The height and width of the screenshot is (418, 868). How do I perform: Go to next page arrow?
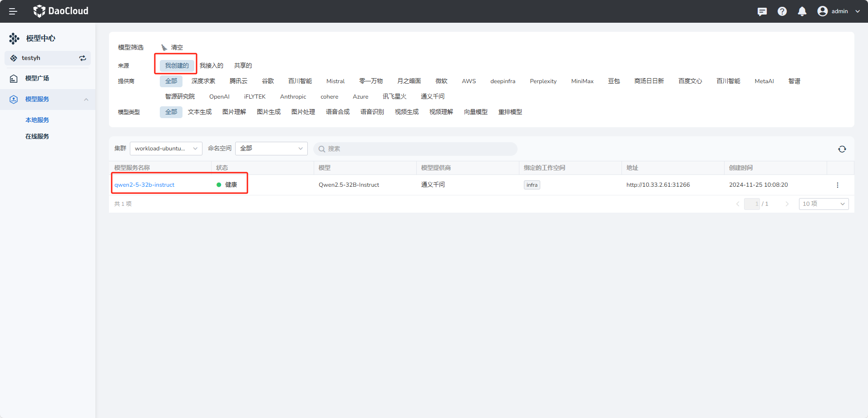pyautogui.click(x=787, y=204)
